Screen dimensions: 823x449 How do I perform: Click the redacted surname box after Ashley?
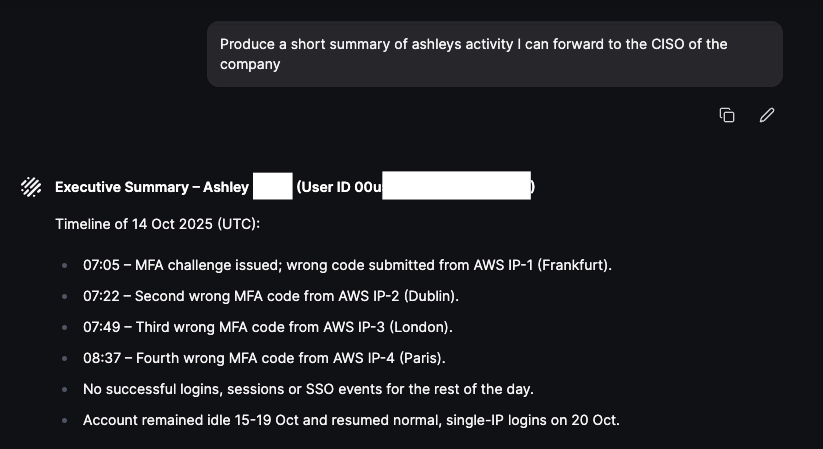coord(272,187)
